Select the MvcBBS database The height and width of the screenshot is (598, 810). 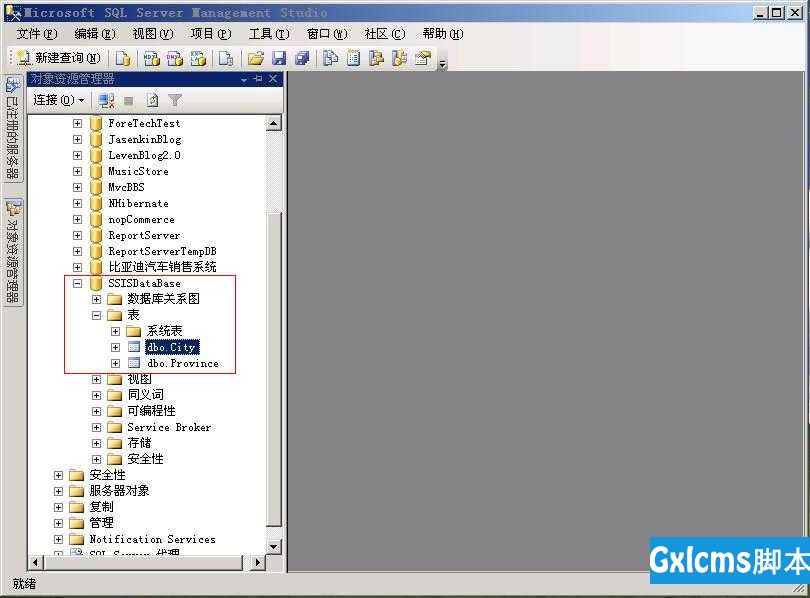[127, 187]
